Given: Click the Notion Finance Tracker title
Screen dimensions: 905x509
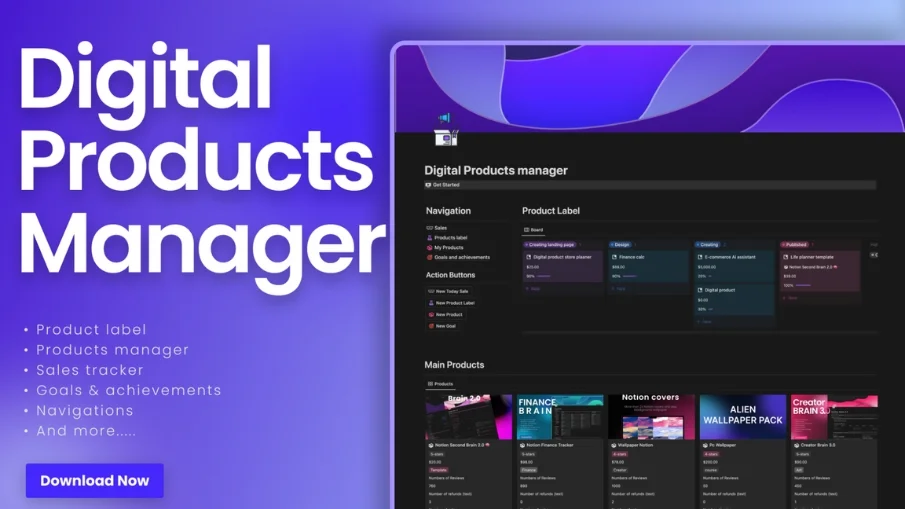Looking at the screenshot, I should (x=549, y=446).
